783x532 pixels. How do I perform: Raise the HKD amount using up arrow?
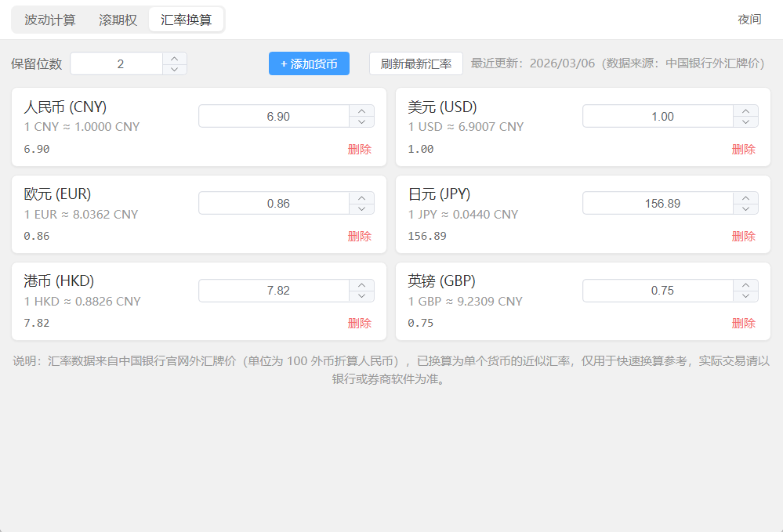(361, 285)
